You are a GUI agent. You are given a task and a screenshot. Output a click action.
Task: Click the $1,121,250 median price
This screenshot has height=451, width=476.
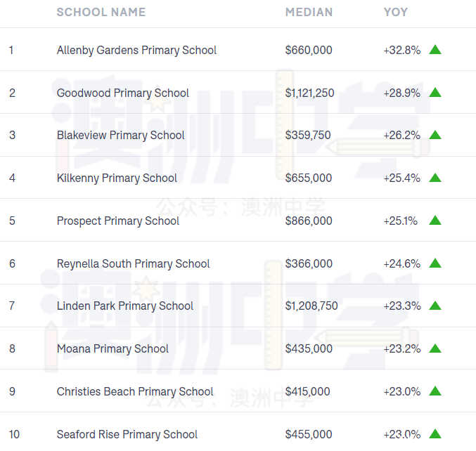309,93
